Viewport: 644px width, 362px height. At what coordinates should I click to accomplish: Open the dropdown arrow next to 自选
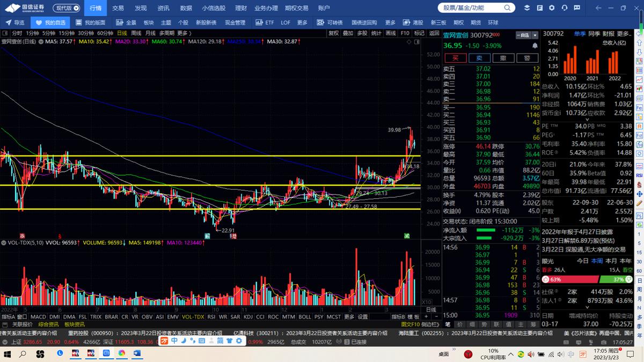click(x=535, y=35)
